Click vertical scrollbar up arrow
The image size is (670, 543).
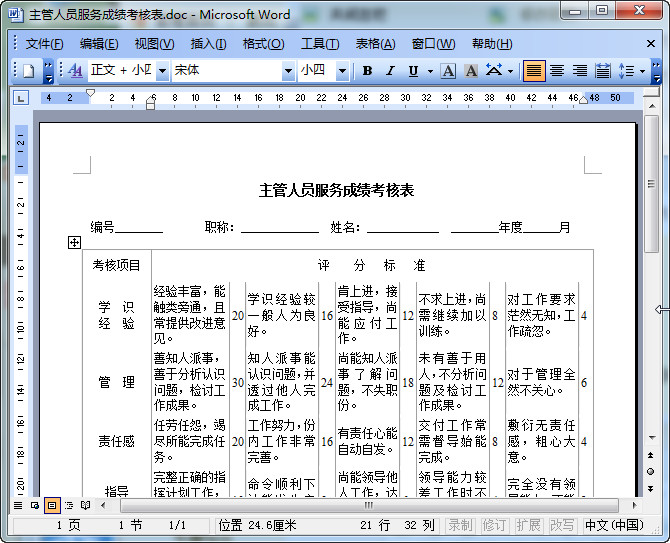tap(651, 106)
